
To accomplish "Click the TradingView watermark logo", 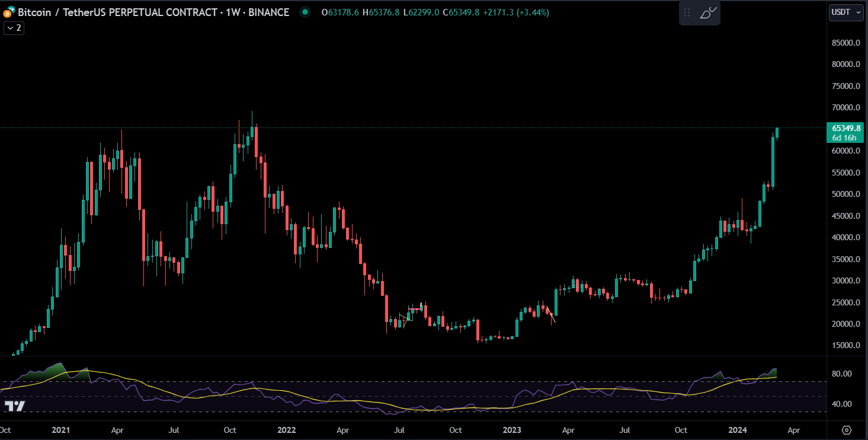I will pos(15,406).
